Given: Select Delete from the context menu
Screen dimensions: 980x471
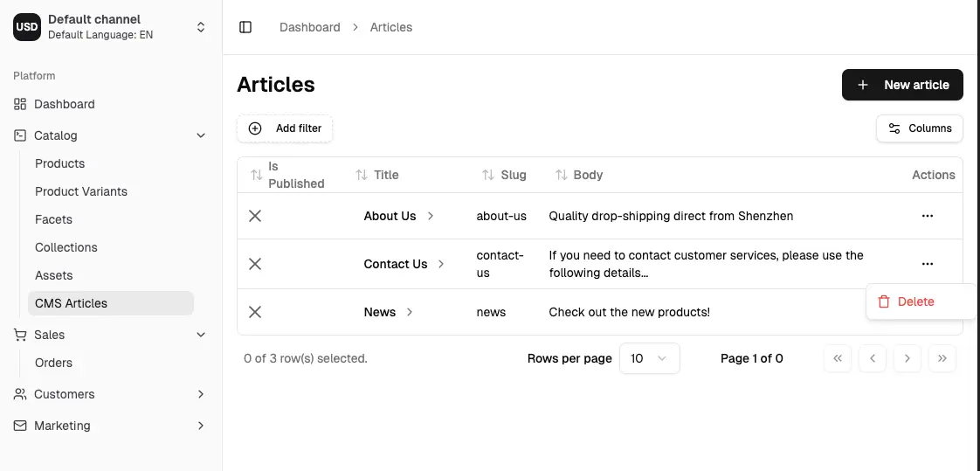Looking at the screenshot, I should coord(915,301).
